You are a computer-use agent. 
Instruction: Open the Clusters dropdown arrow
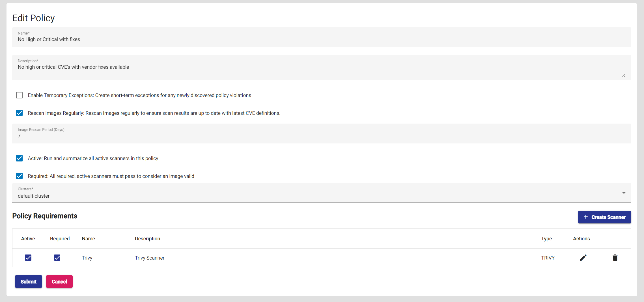pyautogui.click(x=624, y=193)
